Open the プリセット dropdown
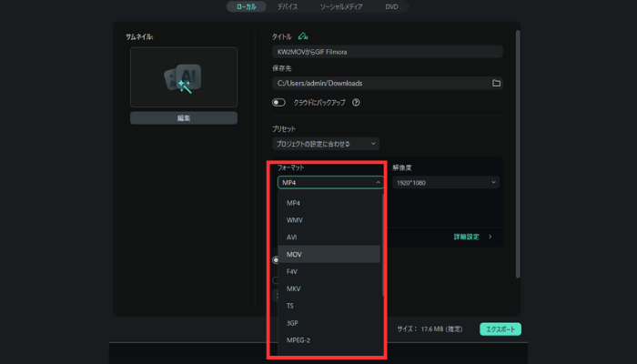637x364 pixels. 326,144
